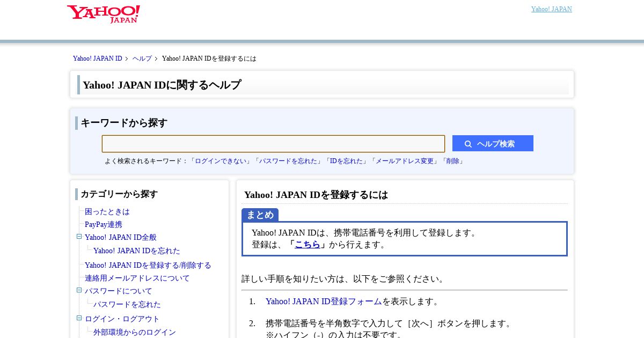Open category 外部環境からのログイン
The width and height of the screenshot is (644, 338).
tap(135, 333)
